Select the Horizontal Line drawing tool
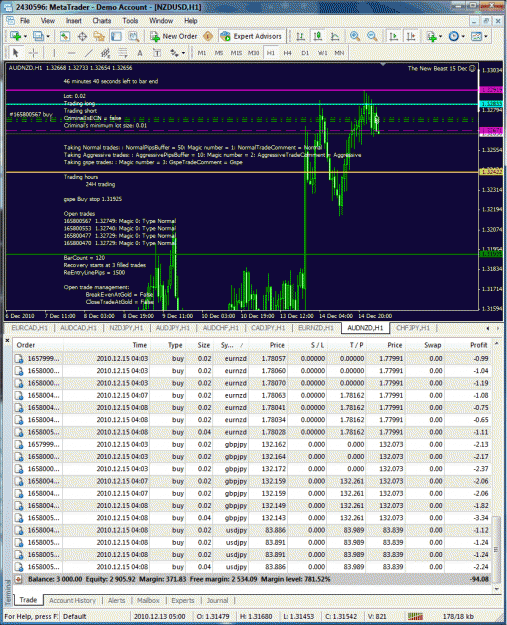 [71, 53]
